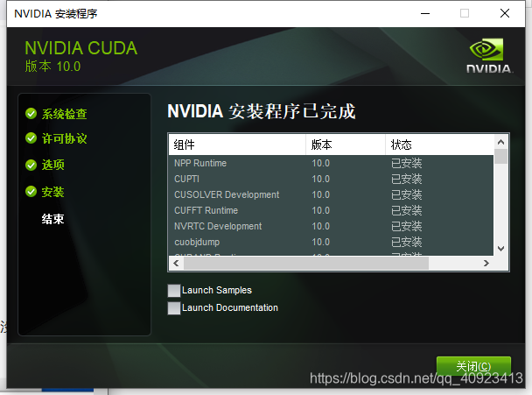Click the green checkmark beside 安装

(31, 192)
